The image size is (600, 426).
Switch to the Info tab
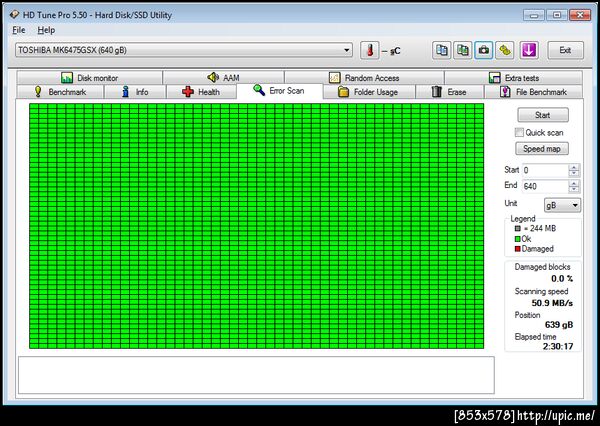pyautogui.click(x=135, y=92)
